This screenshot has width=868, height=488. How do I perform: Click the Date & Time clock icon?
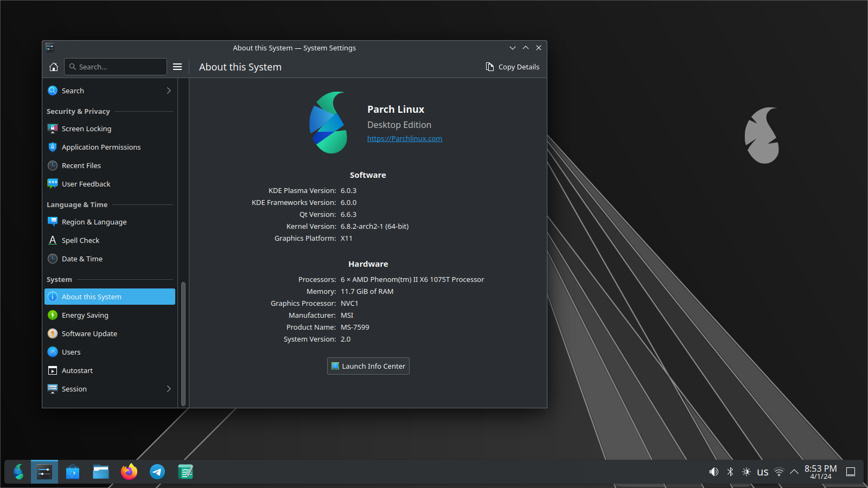[53, 259]
